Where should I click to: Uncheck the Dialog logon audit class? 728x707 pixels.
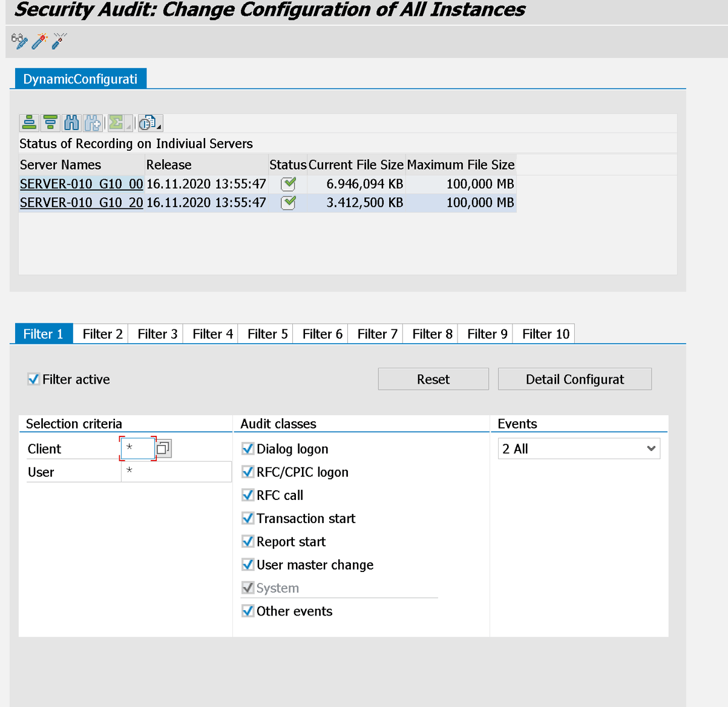point(248,449)
